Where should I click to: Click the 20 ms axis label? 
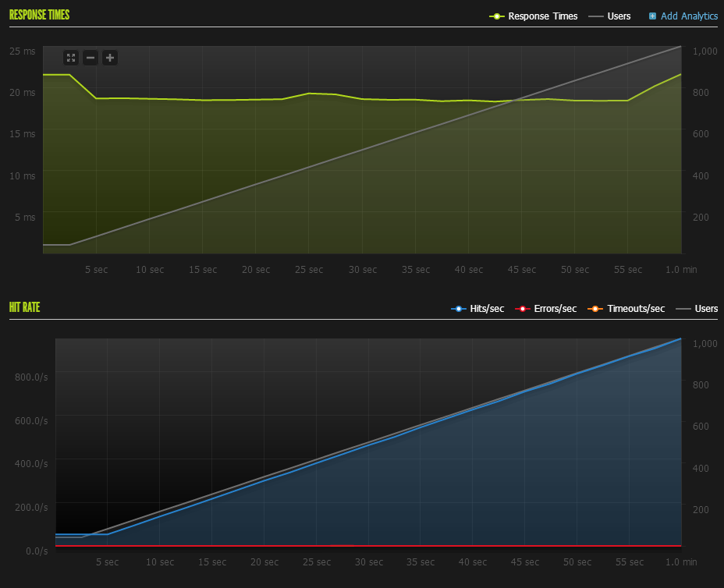click(x=22, y=92)
